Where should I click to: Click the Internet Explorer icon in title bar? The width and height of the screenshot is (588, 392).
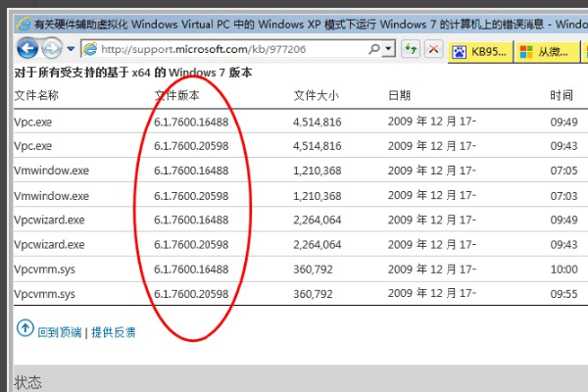pos(24,24)
